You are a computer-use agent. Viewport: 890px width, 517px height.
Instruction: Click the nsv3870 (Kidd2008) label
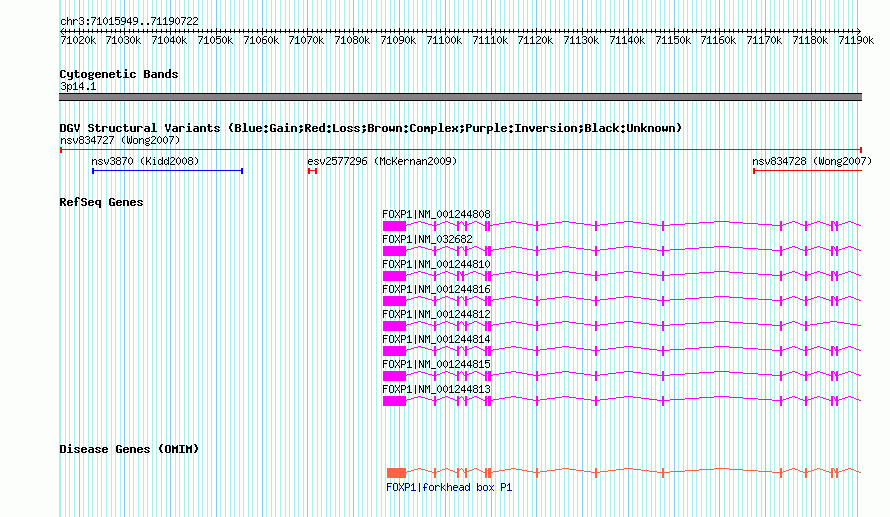point(145,161)
